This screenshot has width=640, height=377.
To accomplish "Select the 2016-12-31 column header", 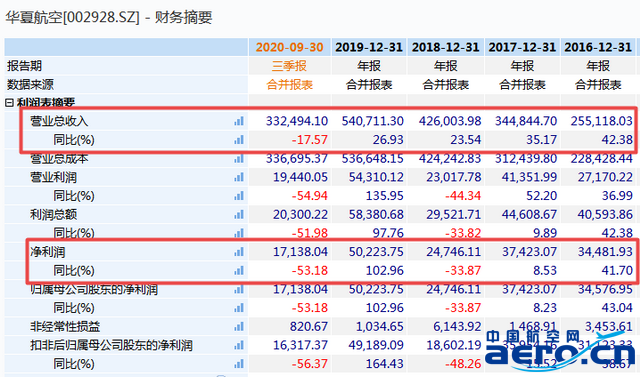I will 598,47.
